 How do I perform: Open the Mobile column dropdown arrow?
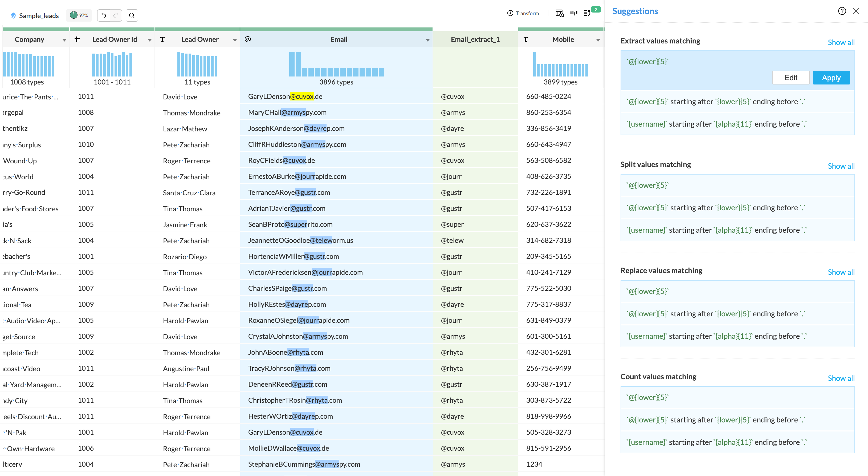pos(598,40)
